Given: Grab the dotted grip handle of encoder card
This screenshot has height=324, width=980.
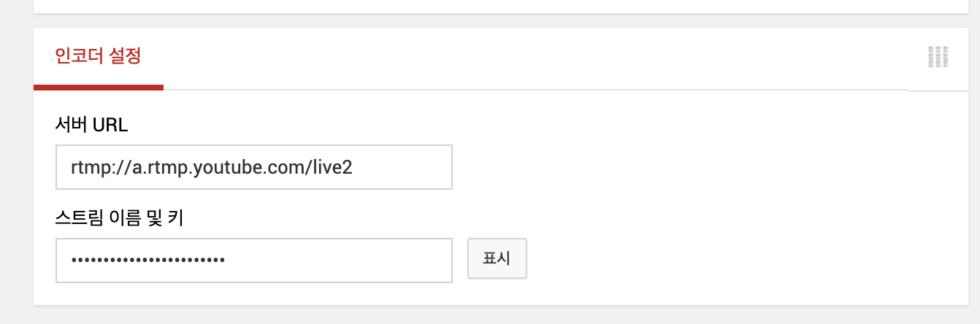Looking at the screenshot, I should (x=938, y=57).
